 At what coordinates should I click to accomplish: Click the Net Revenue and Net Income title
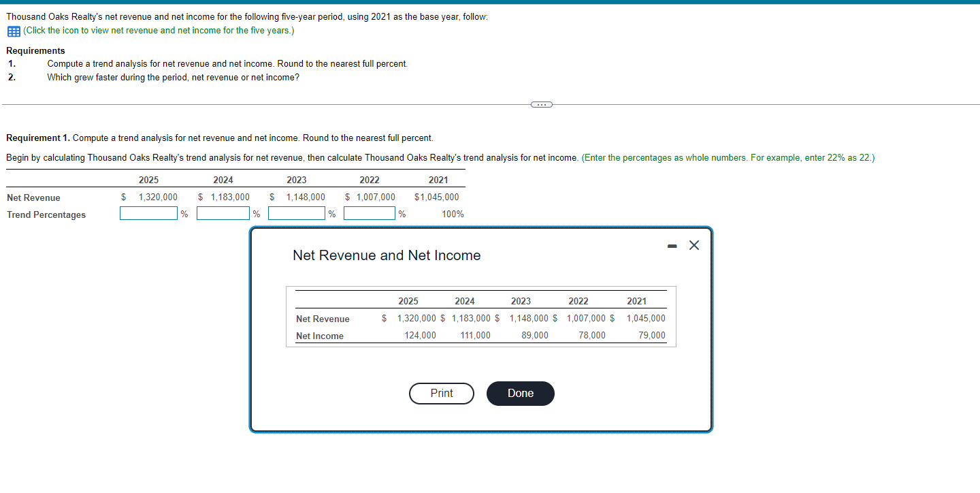click(x=387, y=255)
